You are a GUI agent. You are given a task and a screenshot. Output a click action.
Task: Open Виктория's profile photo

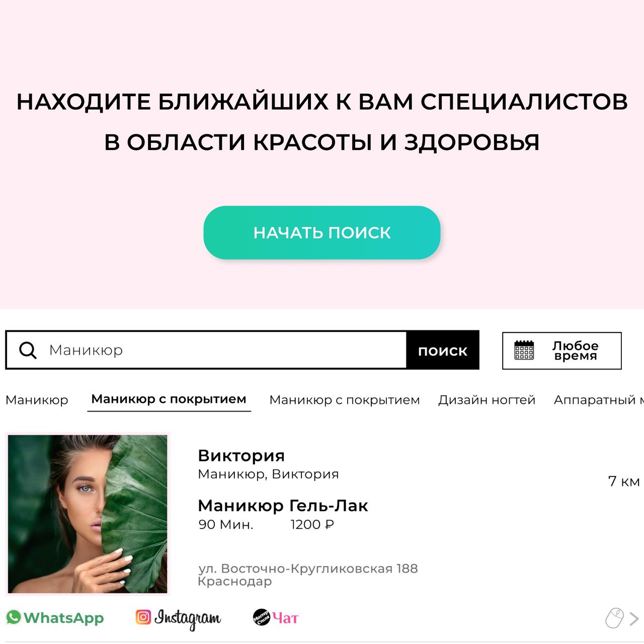point(88,514)
